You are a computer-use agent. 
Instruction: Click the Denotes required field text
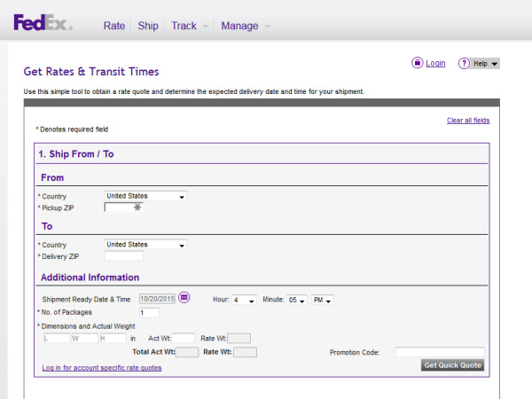72,129
